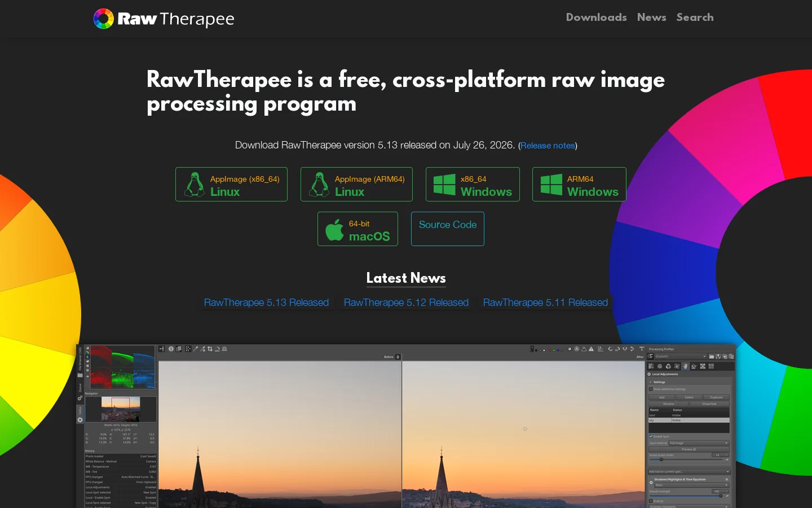Open the Spot method Full image dropdown
Image resolution: width=812 pixels, height=508 pixels.
pos(699,443)
